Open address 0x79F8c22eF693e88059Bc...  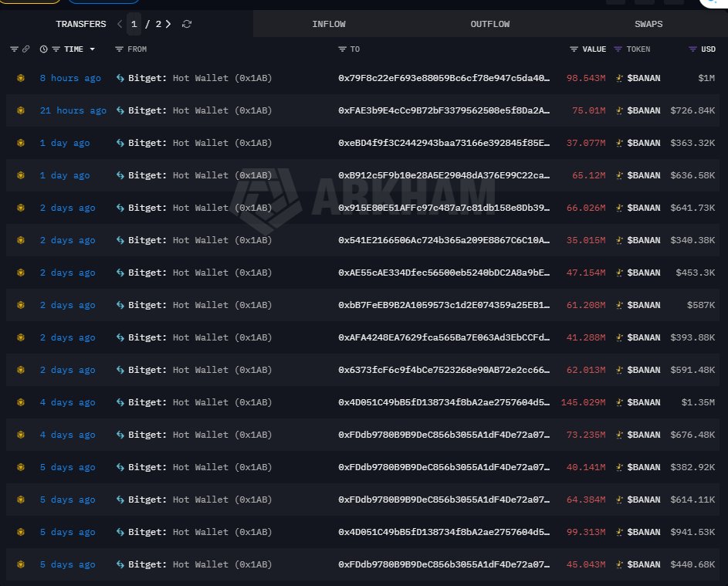pyautogui.click(x=444, y=78)
